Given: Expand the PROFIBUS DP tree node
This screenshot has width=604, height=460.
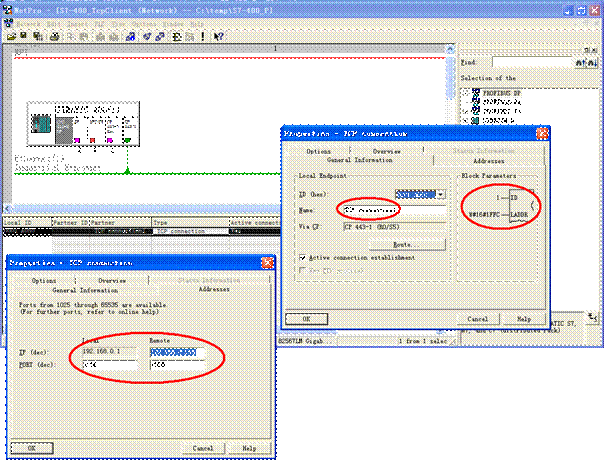Looking at the screenshot, I should coord(463,94).
